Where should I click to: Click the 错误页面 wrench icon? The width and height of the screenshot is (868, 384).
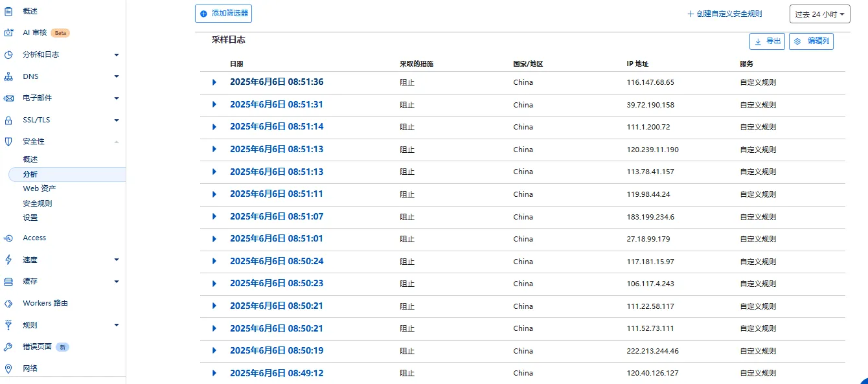coord(8,347)
